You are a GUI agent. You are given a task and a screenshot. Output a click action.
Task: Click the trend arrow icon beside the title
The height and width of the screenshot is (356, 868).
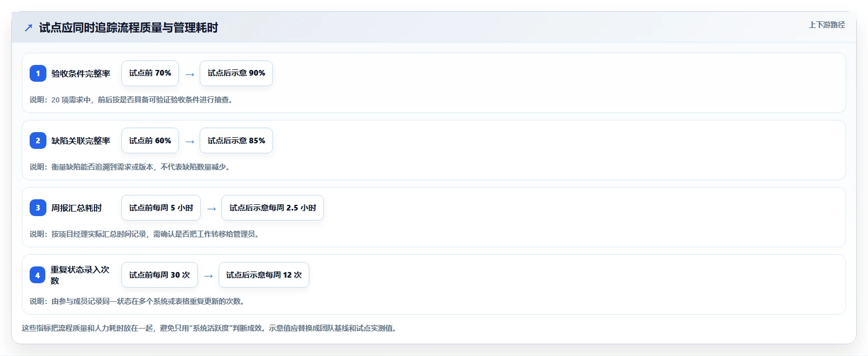29,28
